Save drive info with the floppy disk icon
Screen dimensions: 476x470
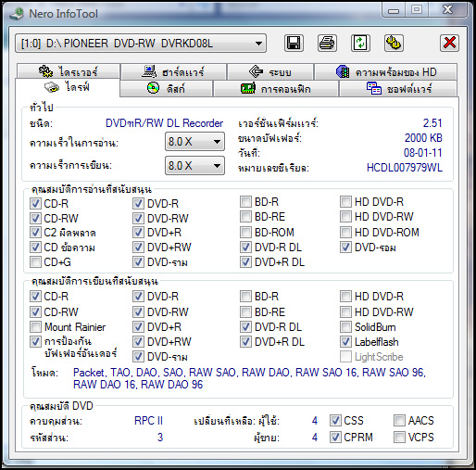pos(294,43)
